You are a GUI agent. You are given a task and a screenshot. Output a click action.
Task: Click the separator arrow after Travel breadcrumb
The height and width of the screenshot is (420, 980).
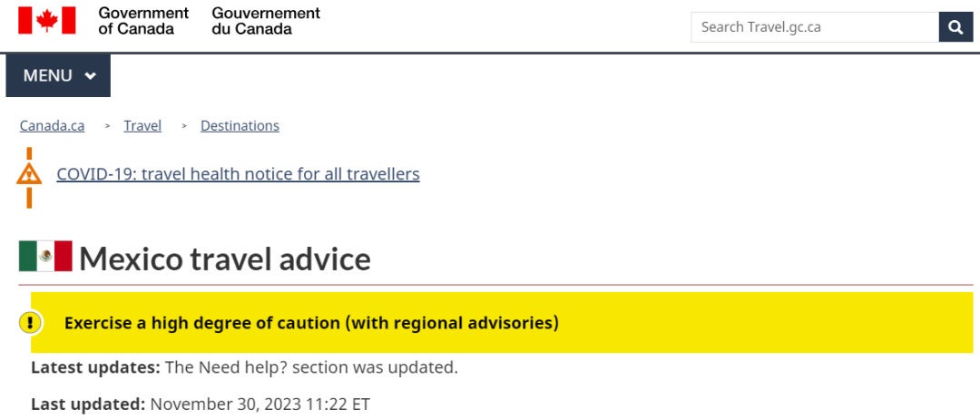click(184, 126)
